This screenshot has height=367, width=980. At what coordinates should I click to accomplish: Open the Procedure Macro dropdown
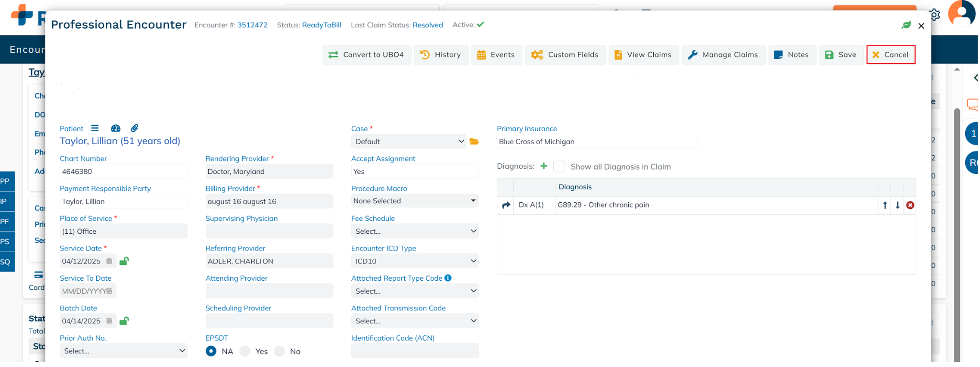pyautogui.click(x=414, y=201)
